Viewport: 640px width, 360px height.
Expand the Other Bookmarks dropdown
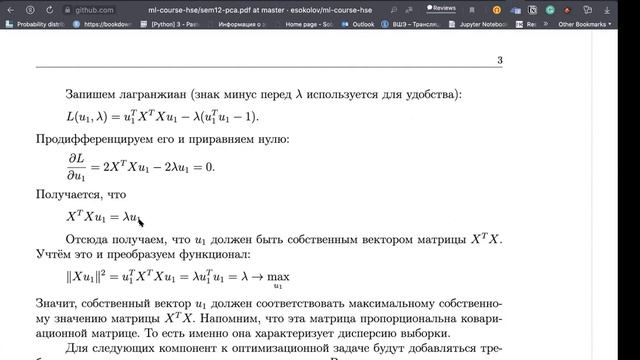point(584,24)
